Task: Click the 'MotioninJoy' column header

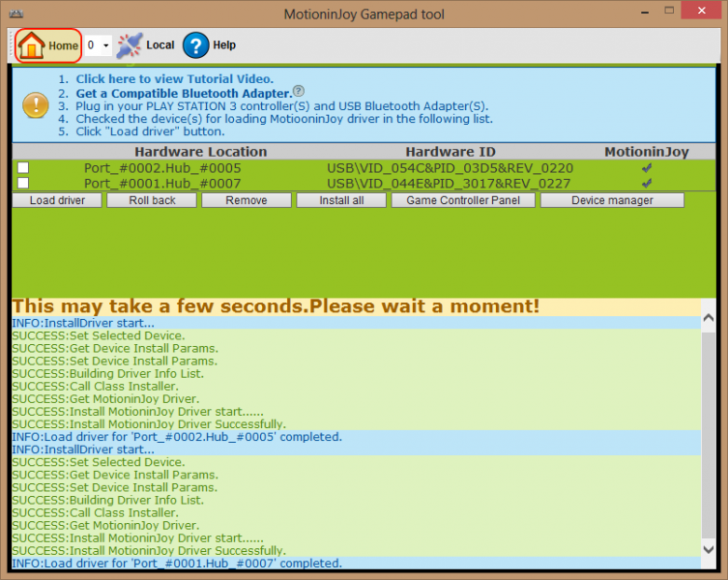Action: [646, 152]
